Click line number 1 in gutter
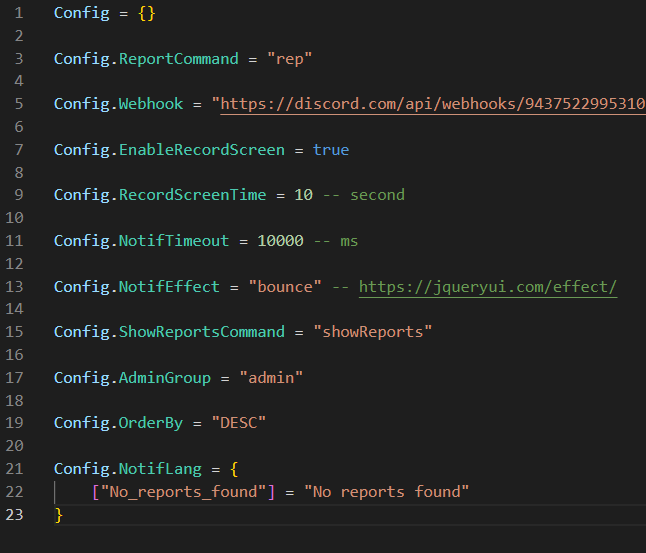This screenshot has width=646, height=553. pyautogui.click(x=19, y=13)
